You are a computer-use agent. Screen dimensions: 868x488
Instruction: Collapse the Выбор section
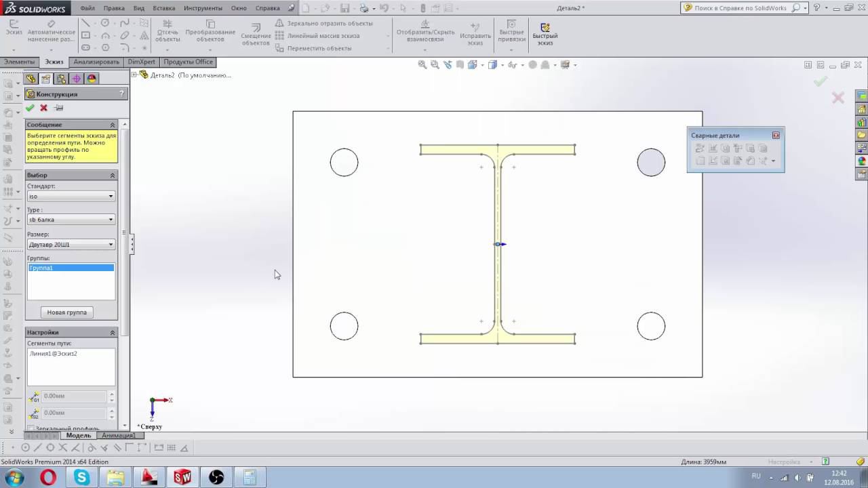(x=113, y=176)
